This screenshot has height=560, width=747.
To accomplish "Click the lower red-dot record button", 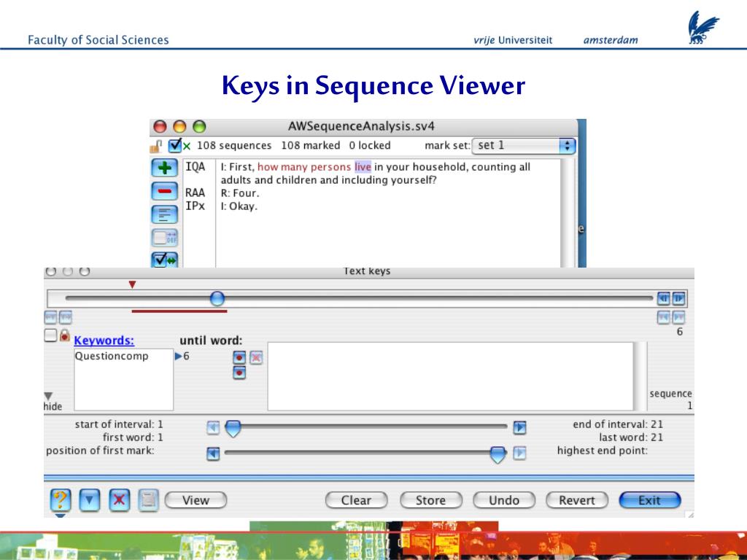I will [x=239, y=373].
